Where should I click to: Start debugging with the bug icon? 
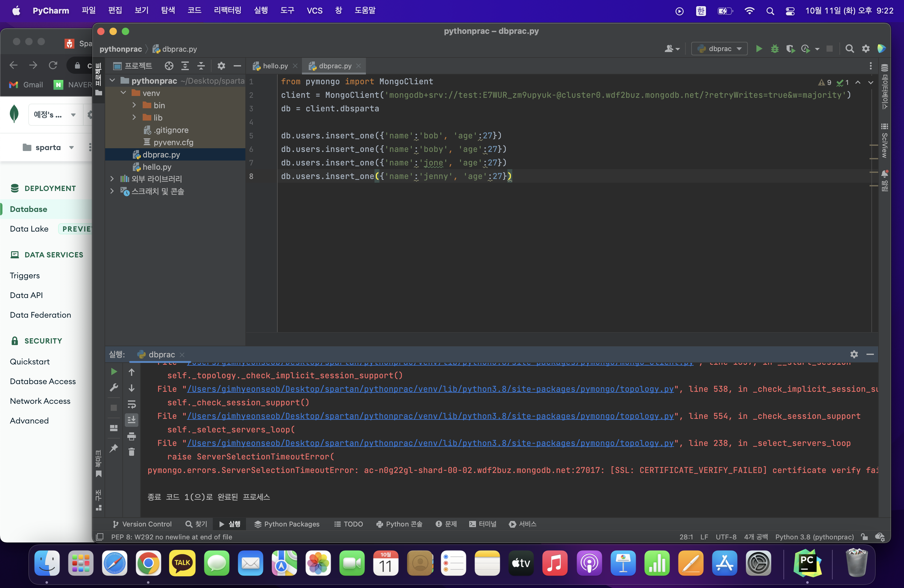[x=775, y=49]
